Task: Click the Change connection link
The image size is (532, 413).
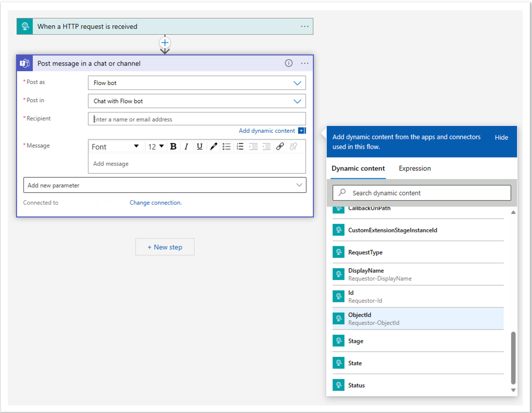Action: coord(155,203)
